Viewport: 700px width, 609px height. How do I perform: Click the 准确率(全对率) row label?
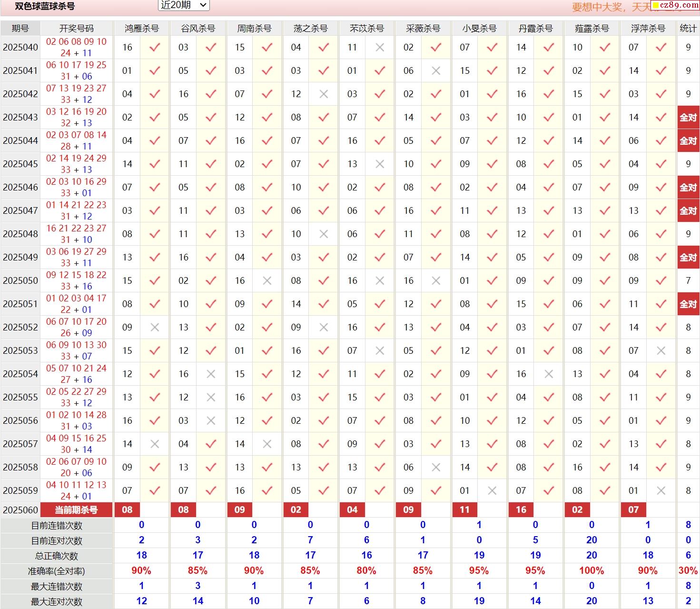(57, 571)
